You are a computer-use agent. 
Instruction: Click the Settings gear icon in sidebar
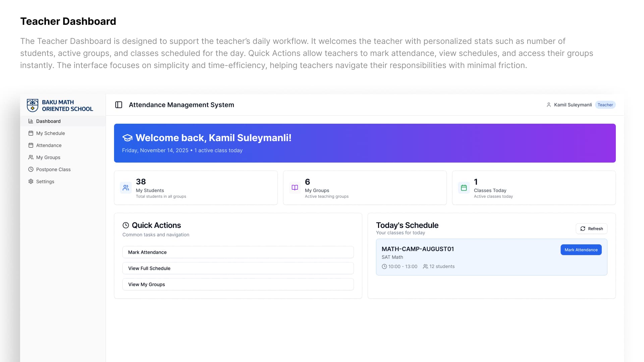[31, 181]
